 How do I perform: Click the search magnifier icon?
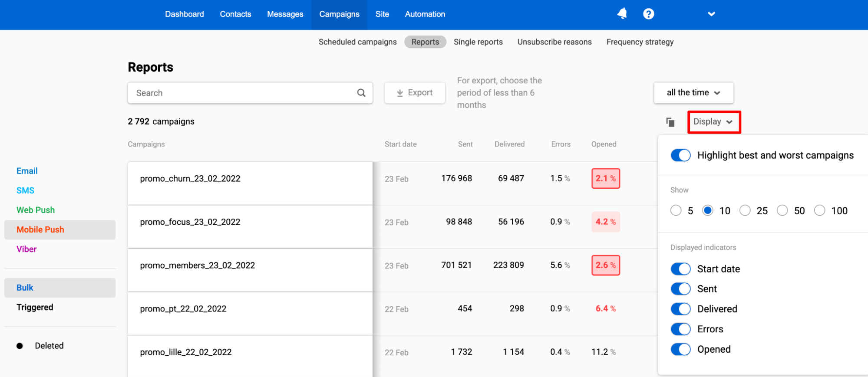[361, 93]
